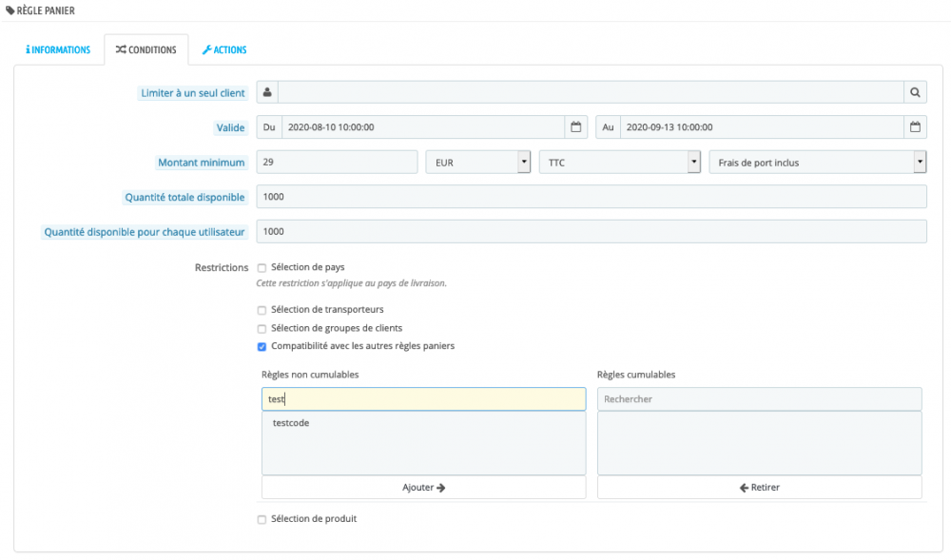This screenshot has width=951, height=560.
Task: Open the calendar for the Au date
Action: tap(915, 127)
